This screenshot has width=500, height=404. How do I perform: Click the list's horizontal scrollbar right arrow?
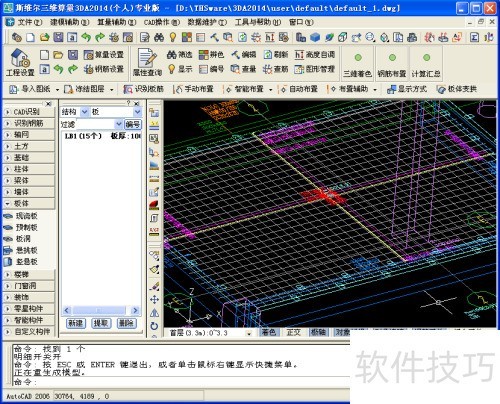point(135,311)
